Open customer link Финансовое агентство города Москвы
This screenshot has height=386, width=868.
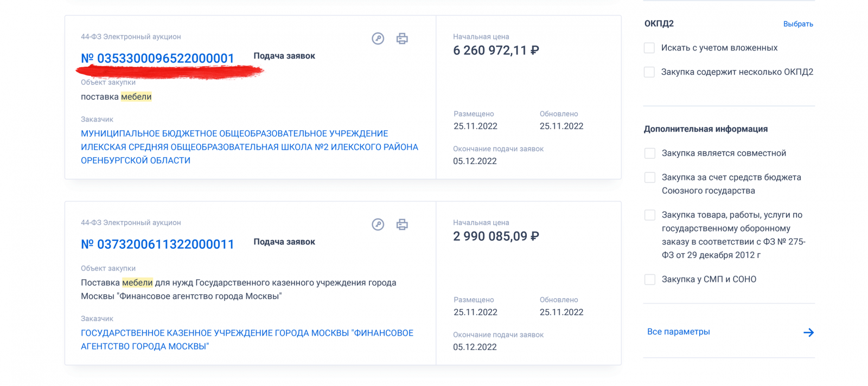pos(247,339)
